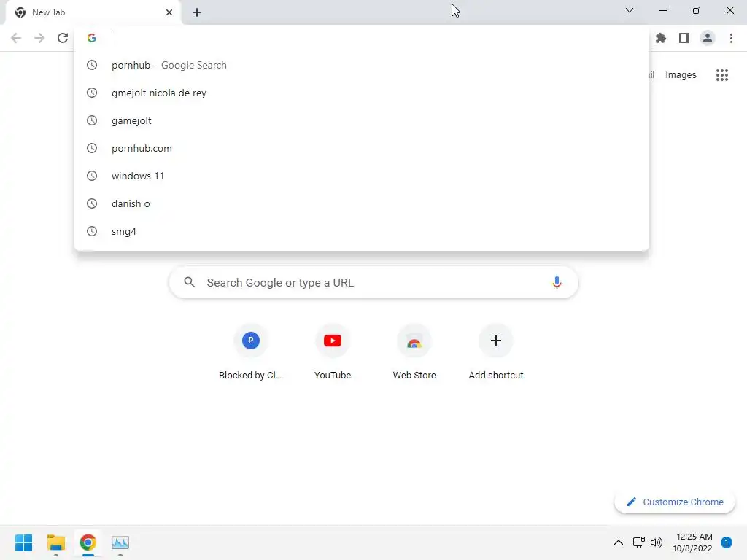The width and height of the screenshot is (747, 560).
Task: Click clock icon beside gamejolt suggestion
Action: 92,120
